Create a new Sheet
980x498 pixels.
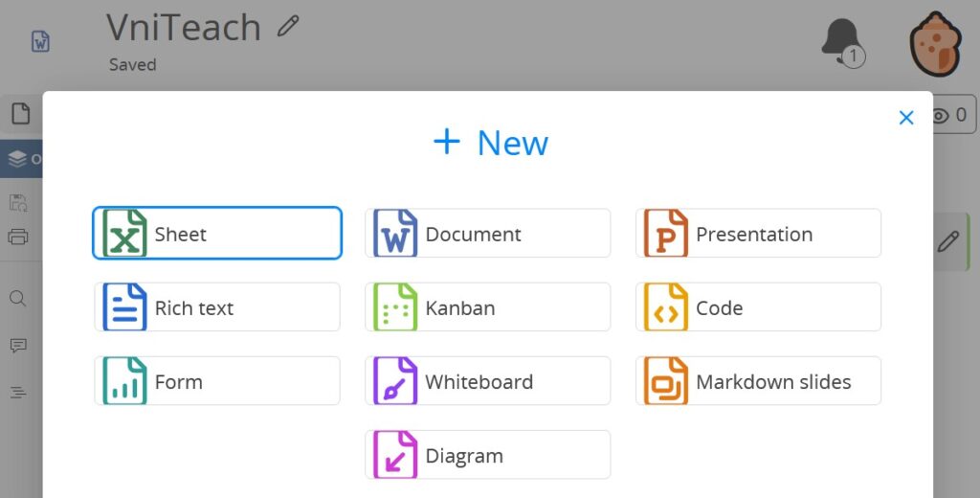217,234
